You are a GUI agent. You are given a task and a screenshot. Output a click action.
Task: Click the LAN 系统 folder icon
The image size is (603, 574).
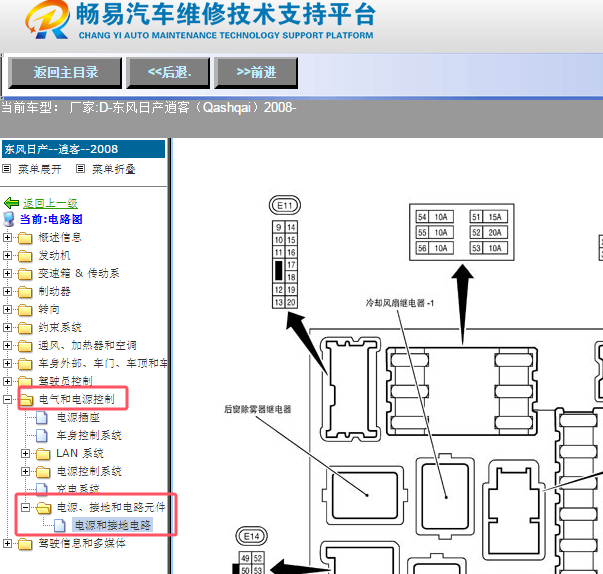[43, 454]
